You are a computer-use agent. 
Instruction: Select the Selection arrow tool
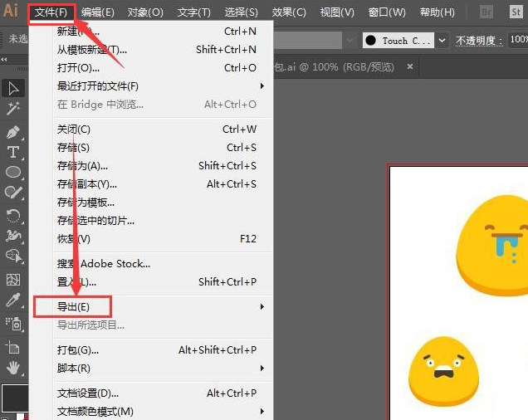[x=13, y=88]
